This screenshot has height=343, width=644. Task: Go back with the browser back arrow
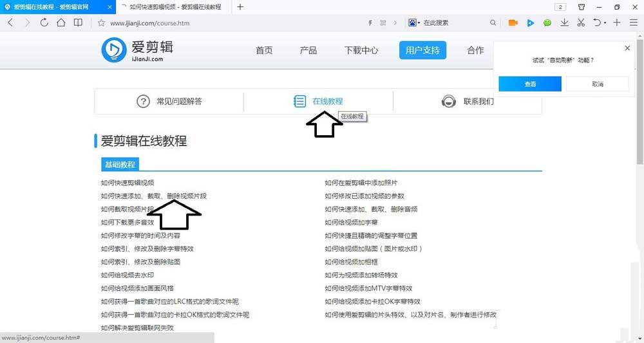point(11,23)
